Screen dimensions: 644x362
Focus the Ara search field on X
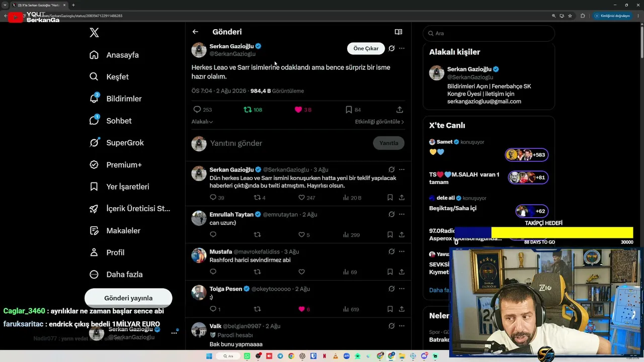point(489,33)
